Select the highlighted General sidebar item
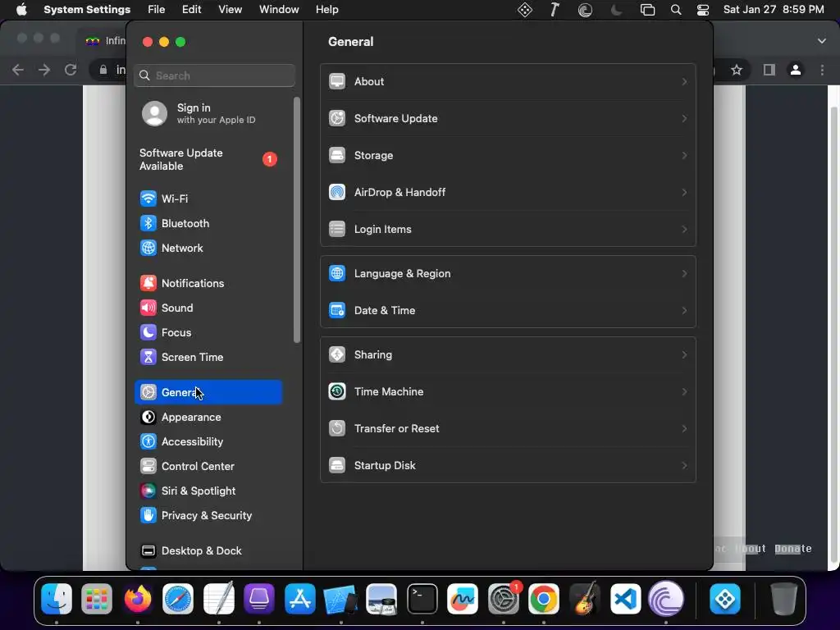 coord(208,393)
